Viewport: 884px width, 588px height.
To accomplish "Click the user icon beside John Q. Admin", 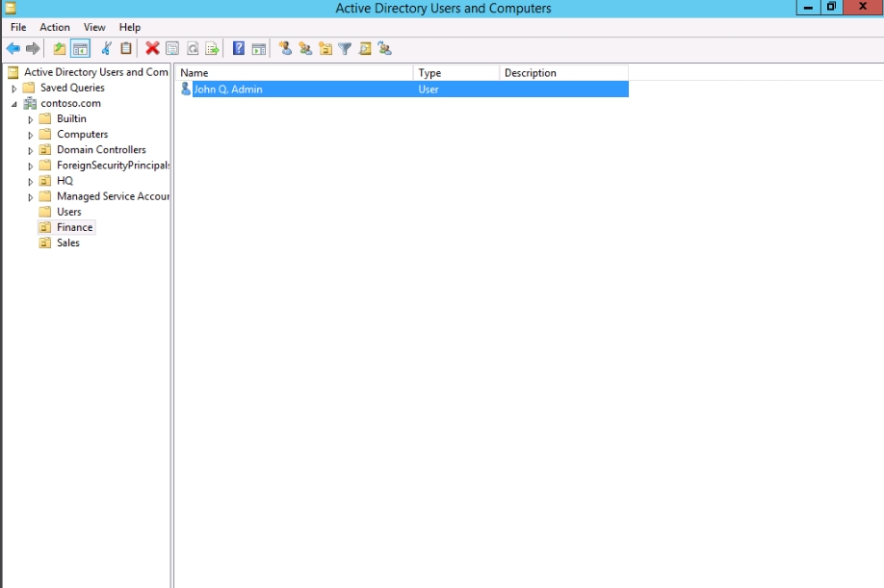I will pyautogui.click(x=186, y=89).
